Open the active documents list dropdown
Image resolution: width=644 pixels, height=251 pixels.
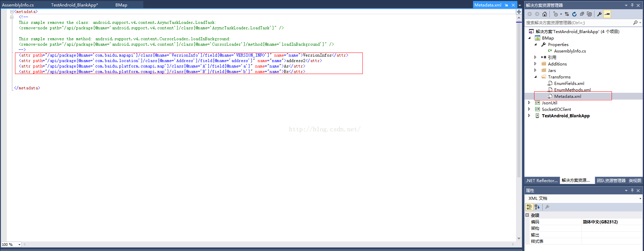[x=520, y=5]
